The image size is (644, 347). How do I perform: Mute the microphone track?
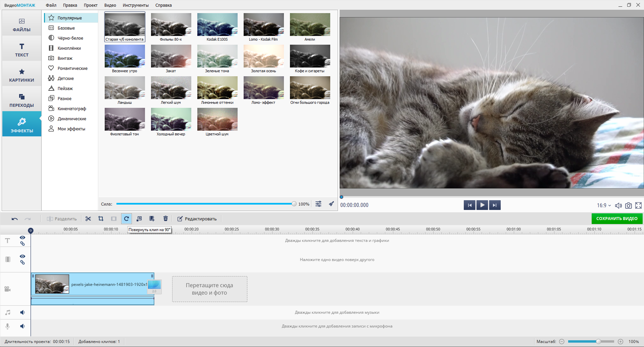point(22,326)
